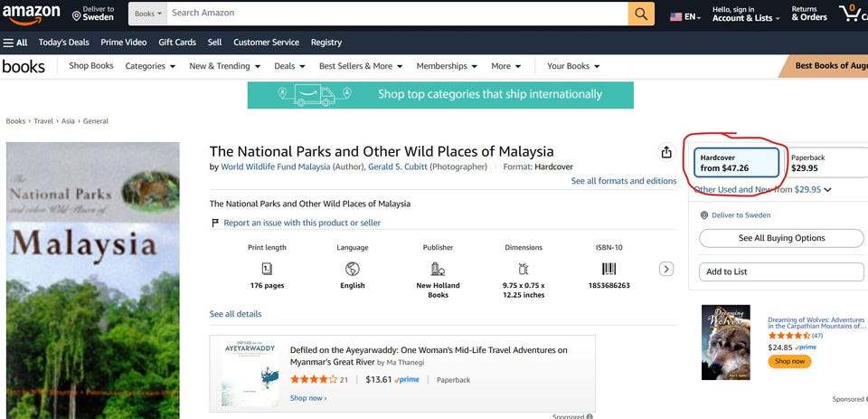Click the star rating of Dreaming of Wolves

tap(788, 336)
